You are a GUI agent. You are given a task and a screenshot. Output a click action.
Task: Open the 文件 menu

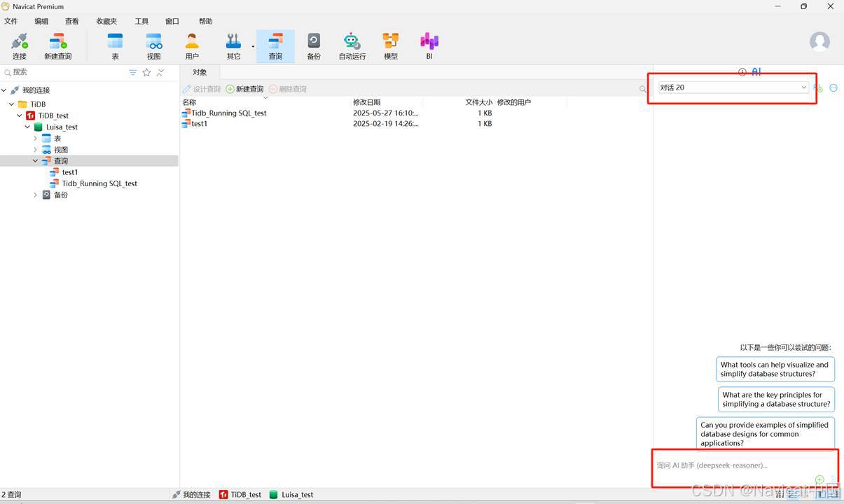click(x=11, y=22)
